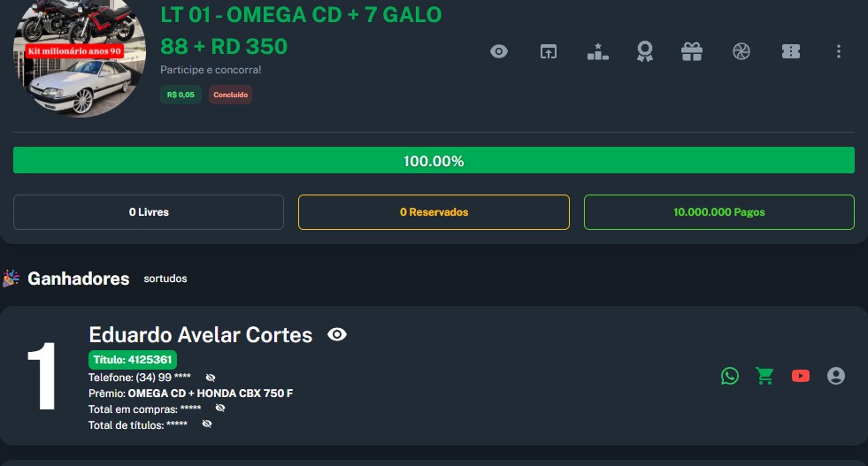Reveal the hidden Telefone number
This screenshot has height=466, width=868.
point(211,378)
